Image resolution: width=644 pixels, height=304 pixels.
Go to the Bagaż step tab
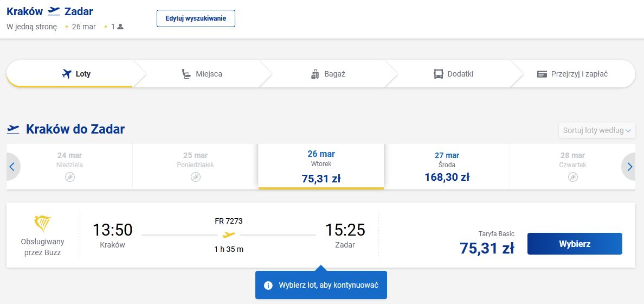(x=329, y=74)
